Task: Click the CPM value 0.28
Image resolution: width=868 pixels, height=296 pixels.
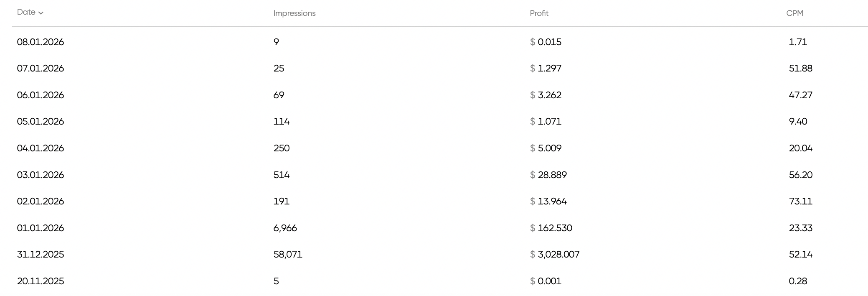Action: (797, 281)
